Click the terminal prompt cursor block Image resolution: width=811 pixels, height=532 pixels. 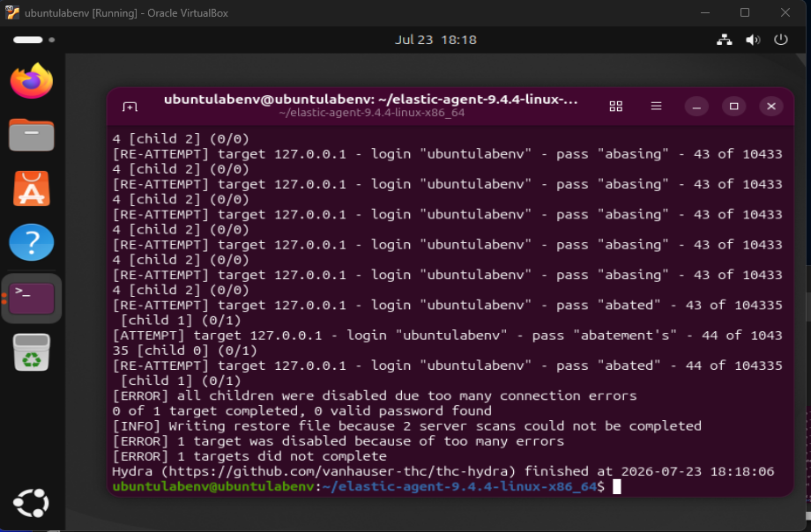(616, 486)
